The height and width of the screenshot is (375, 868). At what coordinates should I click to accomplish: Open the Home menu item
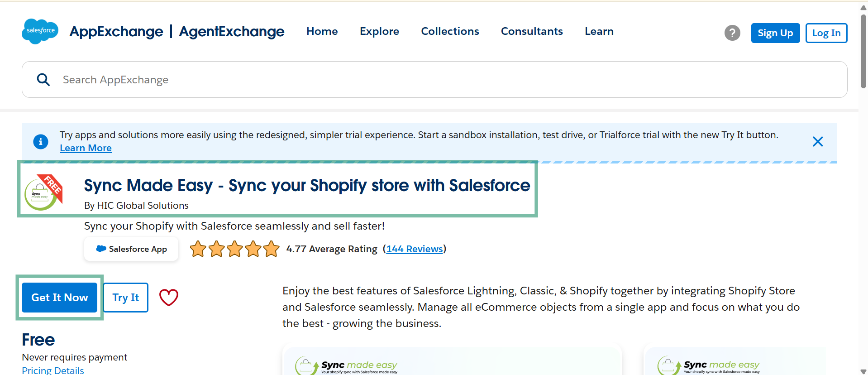click(322, 31)
